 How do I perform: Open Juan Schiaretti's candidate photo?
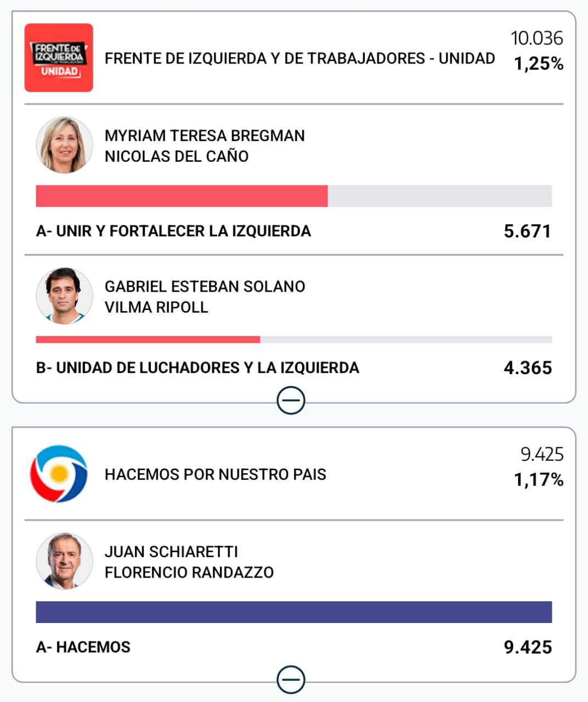click(x=64, y=561)
